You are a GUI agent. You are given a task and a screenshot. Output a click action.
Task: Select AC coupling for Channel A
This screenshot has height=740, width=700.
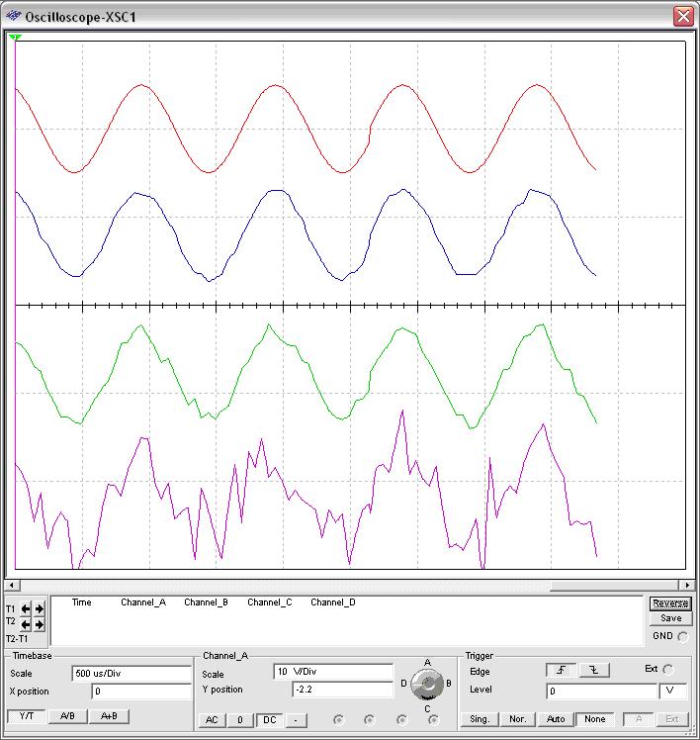point(212,719)
